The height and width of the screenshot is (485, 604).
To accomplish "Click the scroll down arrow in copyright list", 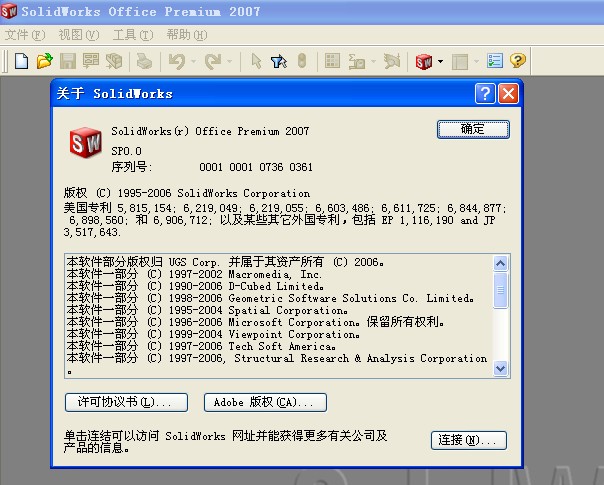I will click(500, 369).
